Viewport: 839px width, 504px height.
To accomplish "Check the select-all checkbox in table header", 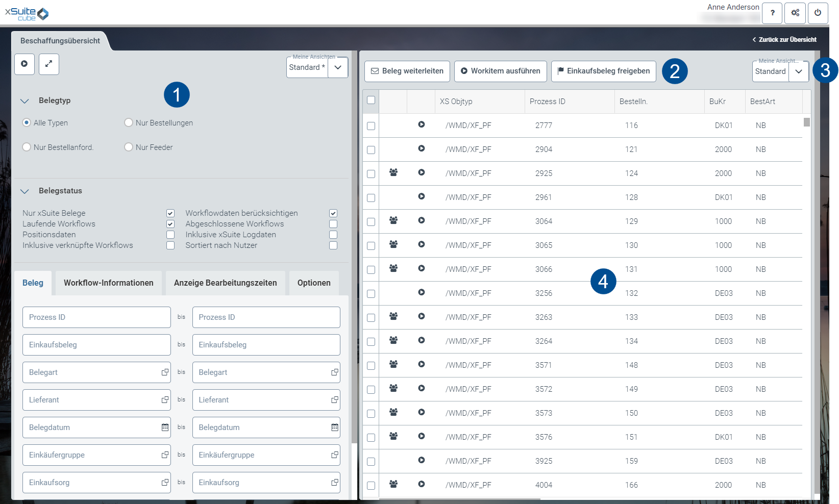I will [371, 100].
